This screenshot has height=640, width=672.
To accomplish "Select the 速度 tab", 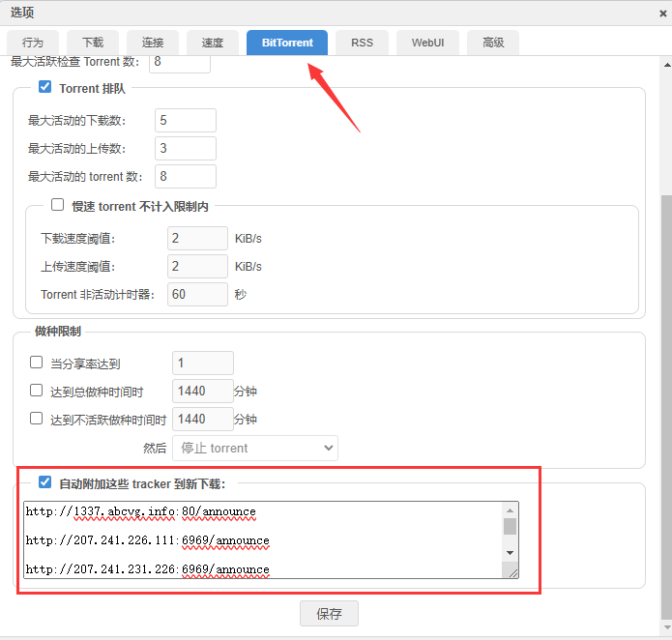I will pyautogui.click(x=213, y=43).
